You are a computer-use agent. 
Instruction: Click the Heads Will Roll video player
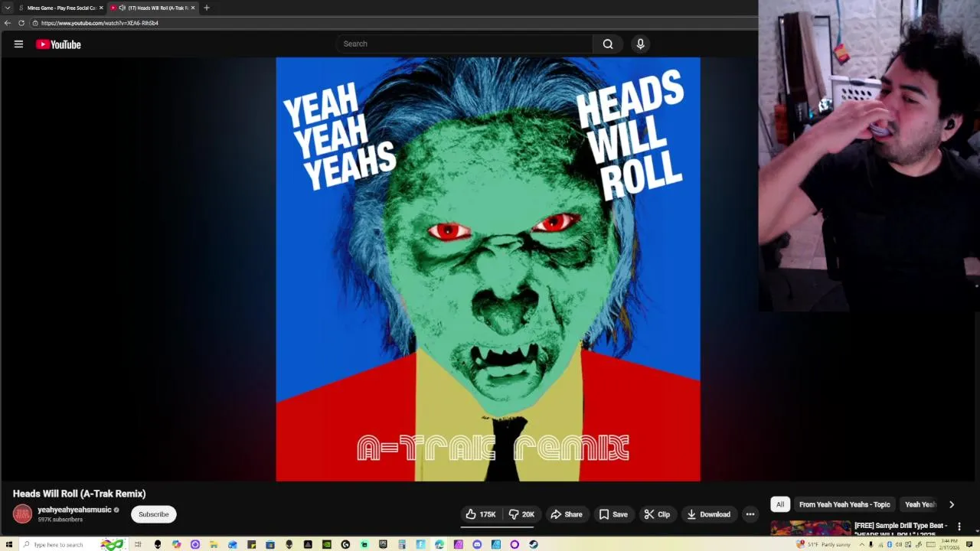tap(488, 269)
